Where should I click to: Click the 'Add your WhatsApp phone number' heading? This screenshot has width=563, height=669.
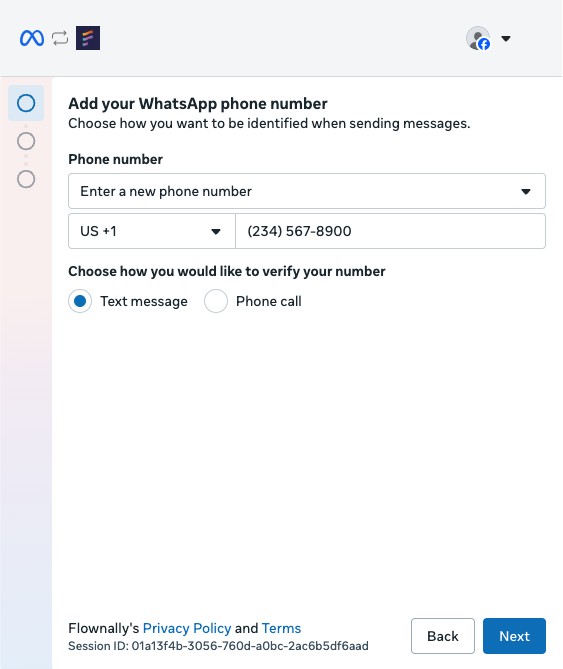point(198,104)
